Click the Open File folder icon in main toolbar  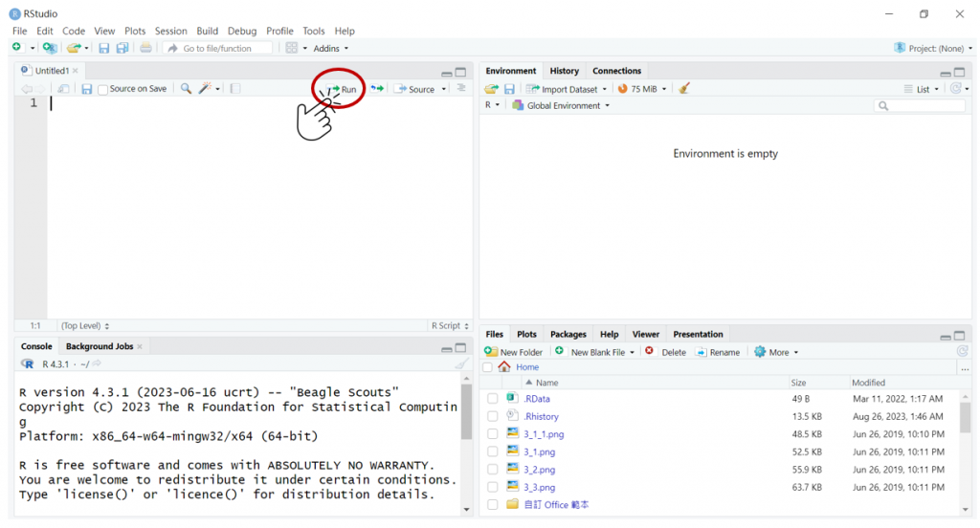coord(74,48)
